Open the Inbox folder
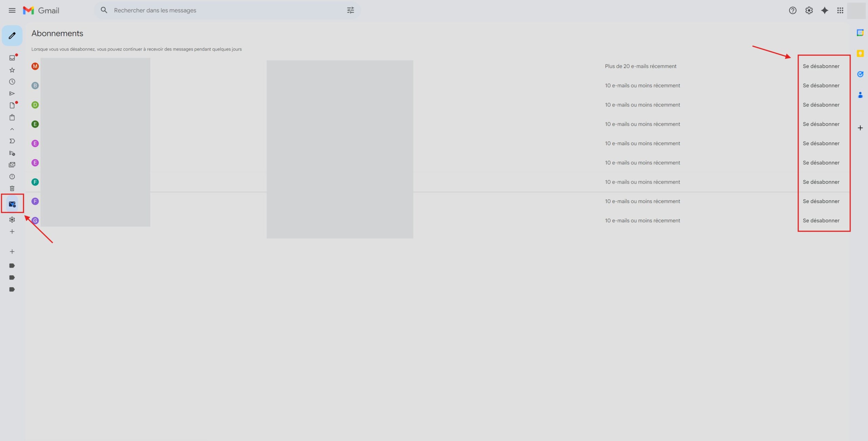 click(12, 57)
